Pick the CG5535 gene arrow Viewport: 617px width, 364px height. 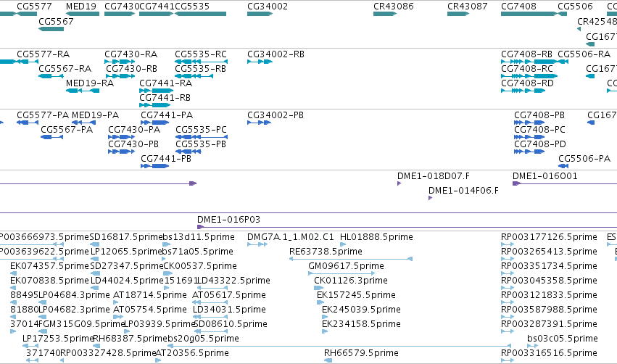[201, 14]
